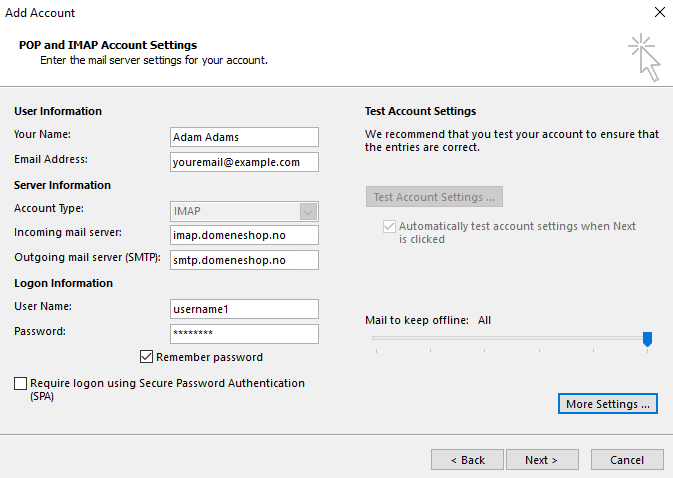Click the Mail to keep offline slider handle
Screen dimensions: 673x478
pyautogui.click(x=647, y=339)
